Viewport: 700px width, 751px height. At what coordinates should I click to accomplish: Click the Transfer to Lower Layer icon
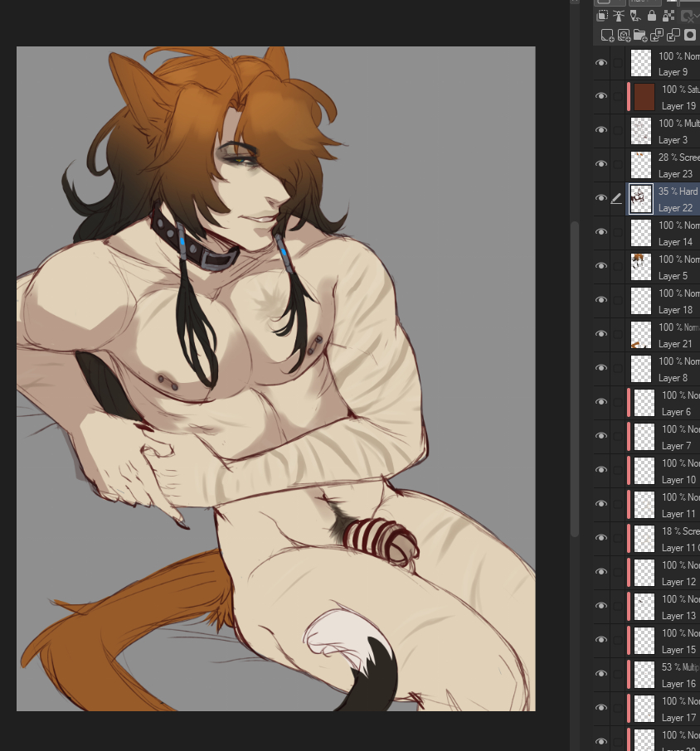[x=656, y=36]
